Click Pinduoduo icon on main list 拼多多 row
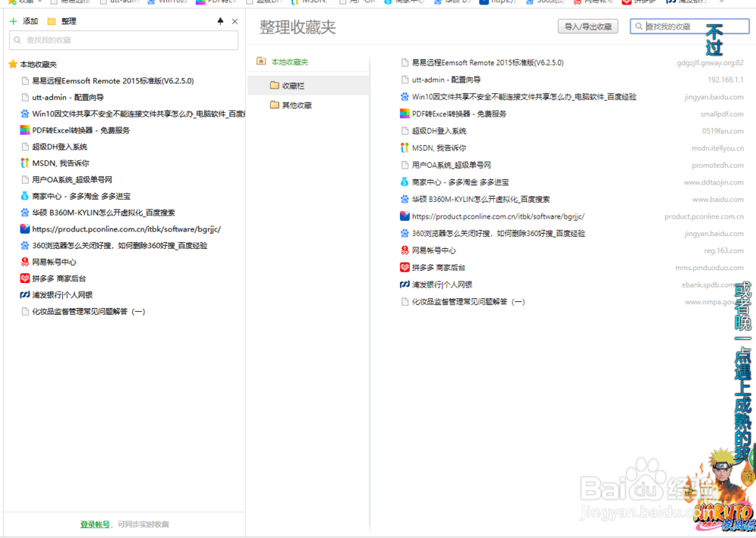756x538 pixels. [x=404, y=267]
